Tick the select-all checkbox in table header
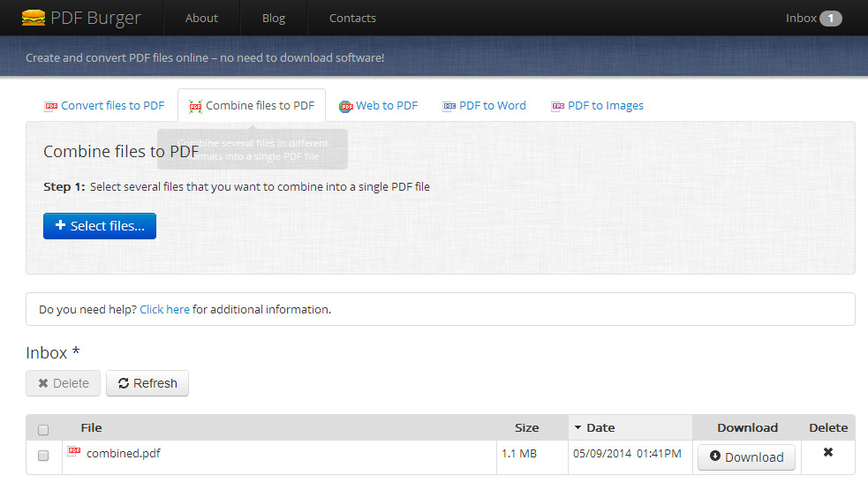This screenshot has width=868, height=483. click(43, 430)
